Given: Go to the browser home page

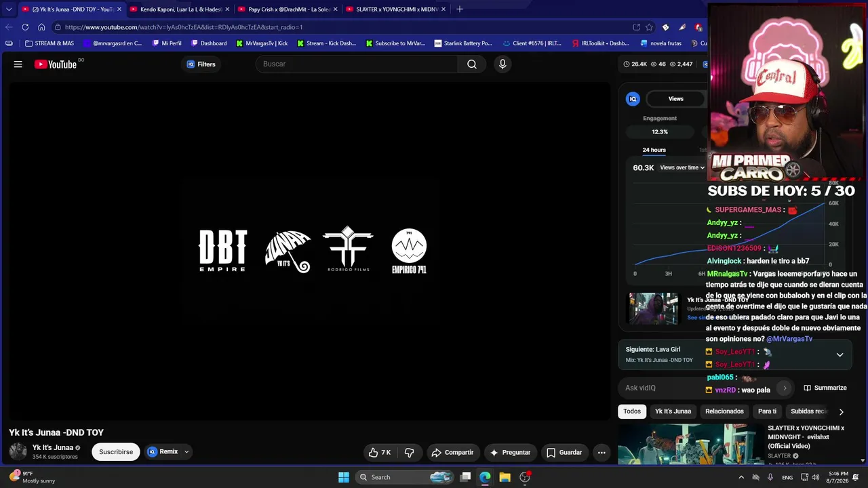Looking at the screenshot, I should (x=41, y=27).
